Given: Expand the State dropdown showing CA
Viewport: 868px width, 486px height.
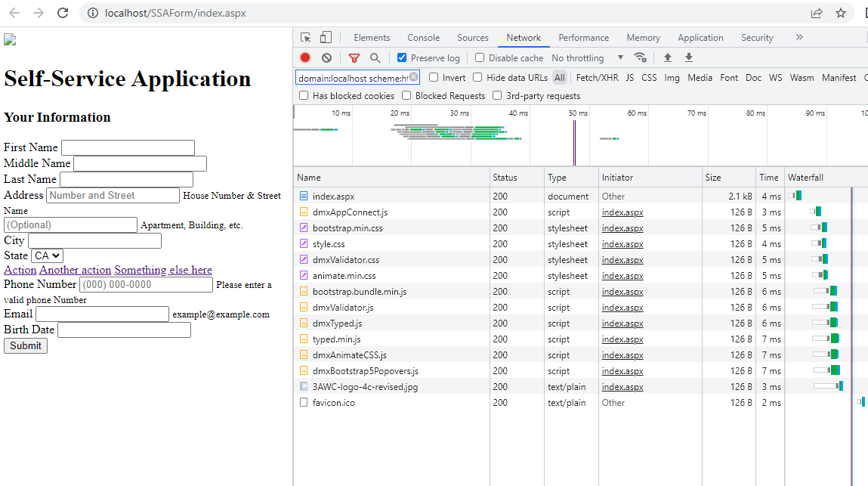Looking at the screenshot, I should point(47,256).
